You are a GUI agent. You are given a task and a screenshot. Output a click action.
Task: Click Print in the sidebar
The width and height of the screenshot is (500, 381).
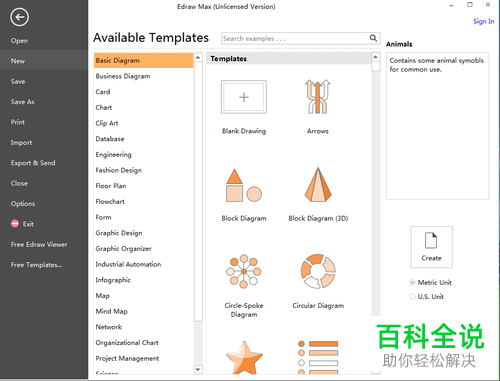(18, 122)
